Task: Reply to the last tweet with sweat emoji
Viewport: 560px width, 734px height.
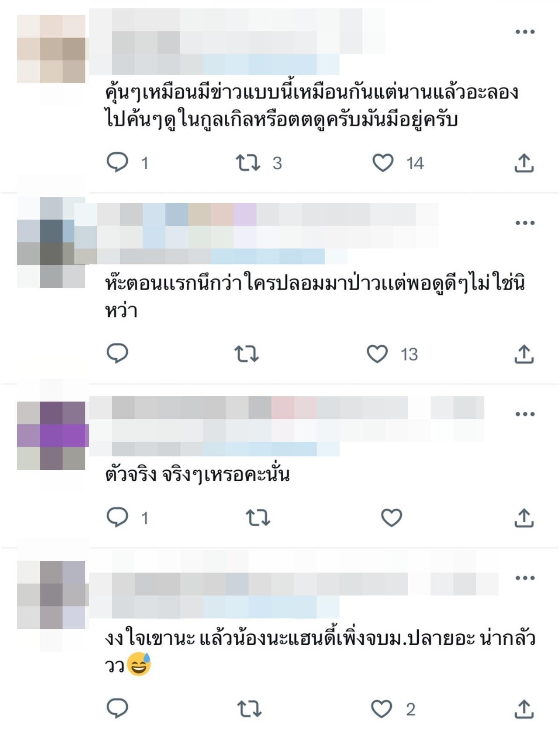Action: point(117,708)
